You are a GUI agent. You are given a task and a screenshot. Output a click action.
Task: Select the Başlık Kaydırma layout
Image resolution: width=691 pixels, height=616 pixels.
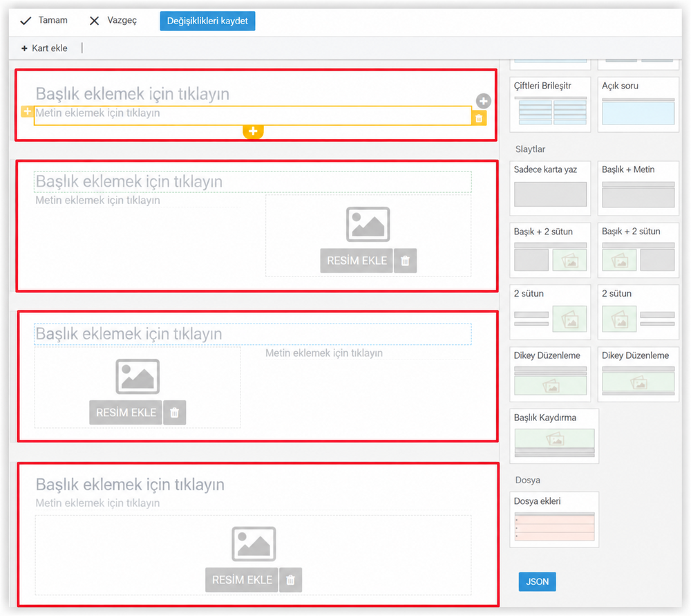pyautogui.click(x=554, y=436)
